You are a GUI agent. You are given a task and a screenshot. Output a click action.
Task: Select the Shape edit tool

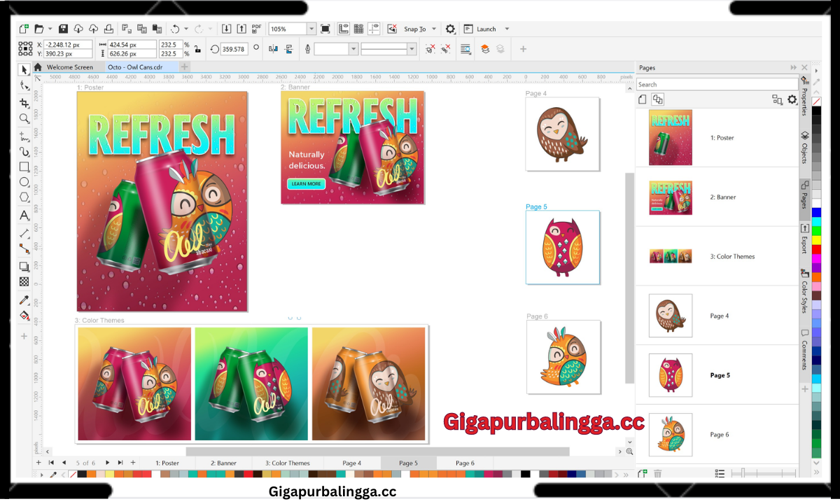24,85
